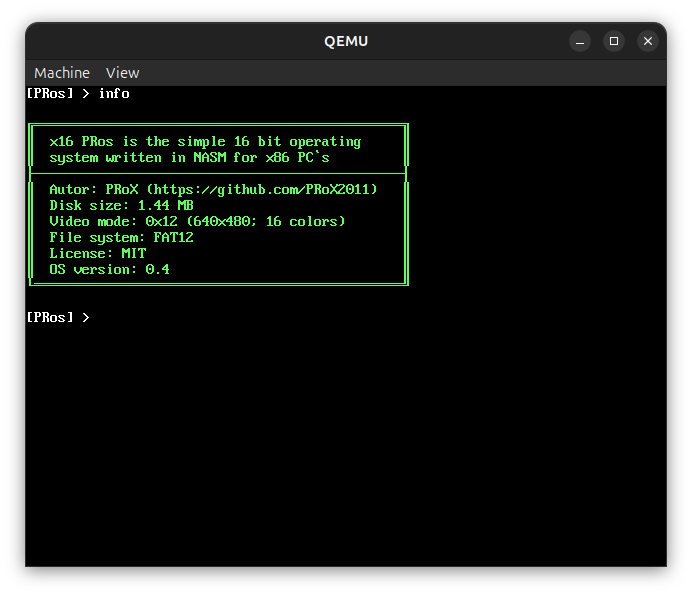Click the 'x16 PRos is the simple' line
This screenshot has width=692, height=595.
(x=205, y=142)
